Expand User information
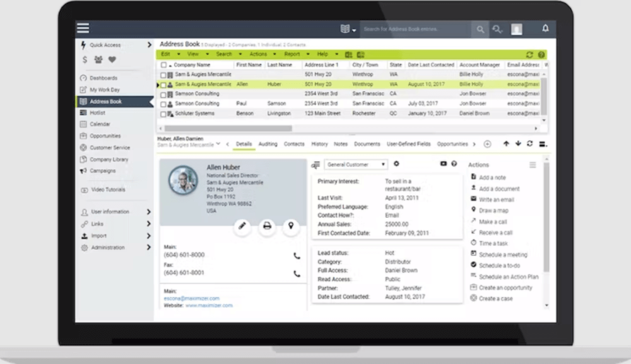The image size is (631, 364). tap(148, 211)
